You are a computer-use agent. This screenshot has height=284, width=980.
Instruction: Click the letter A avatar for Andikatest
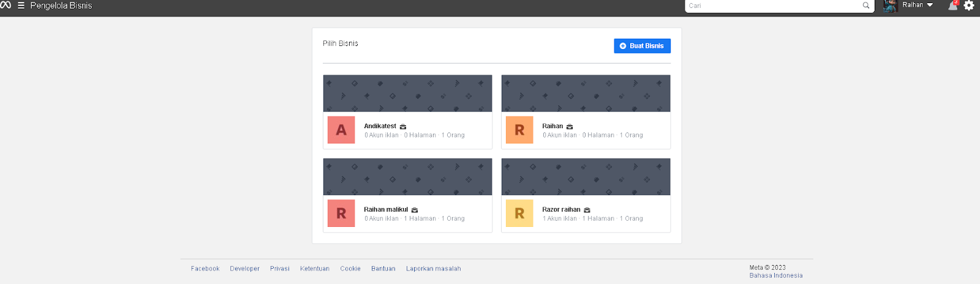click(x=341, y=130)
